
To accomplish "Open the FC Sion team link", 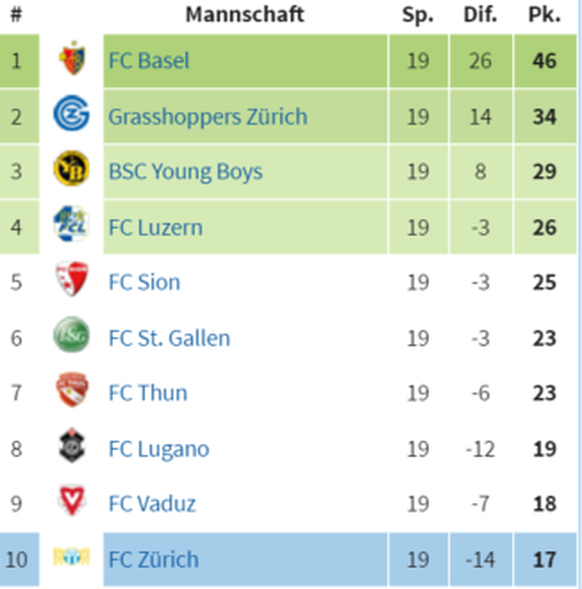I will pyautogui.click(x=144, y=282).
